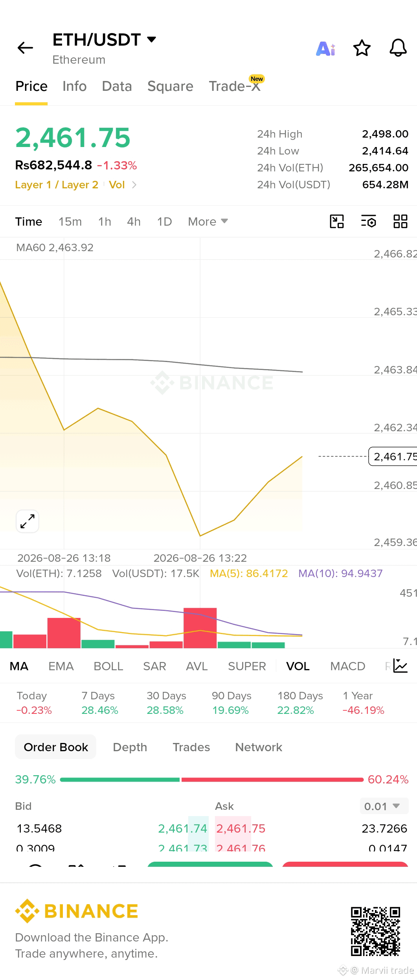Tap the Binance logo in footer
Screen dimensions: 417x980
pyautogui.click(x=77, y=911)
